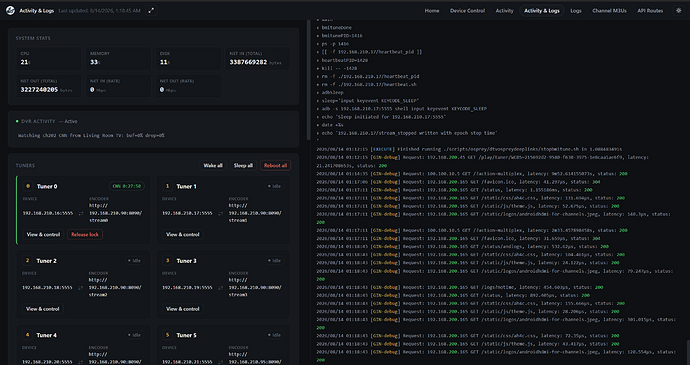Screen dimensions: 690x365
Task: Click the log line 'GET /logs/hotime'
Action: [x=459, y=287]
